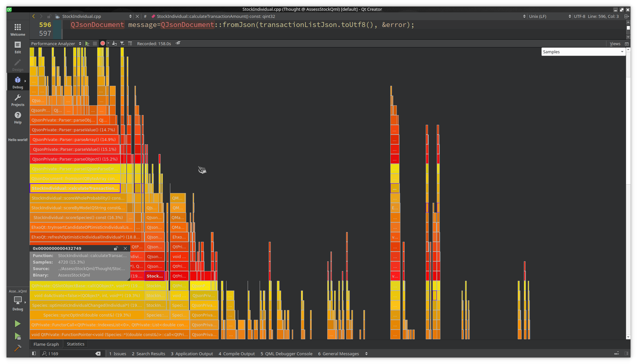637x364 pixels.
Task: Toggle the left sidebar visibility button
Action: pyautogui.click(x=34, y=354)
